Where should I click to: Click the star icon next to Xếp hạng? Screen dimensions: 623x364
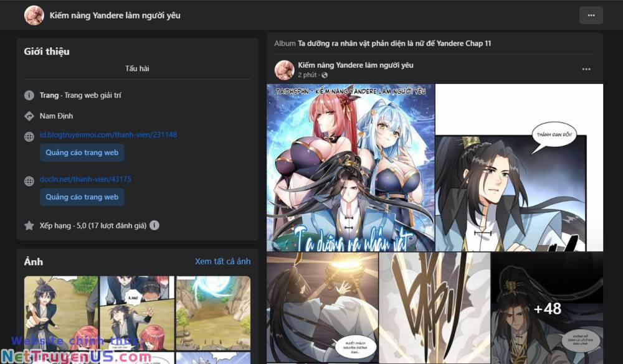point(29,225)
